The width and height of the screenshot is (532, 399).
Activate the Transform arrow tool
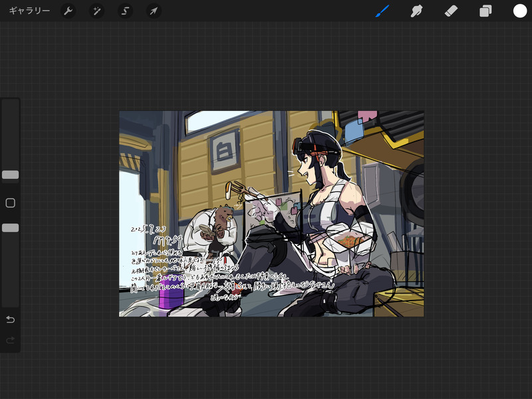click(154, 11)
